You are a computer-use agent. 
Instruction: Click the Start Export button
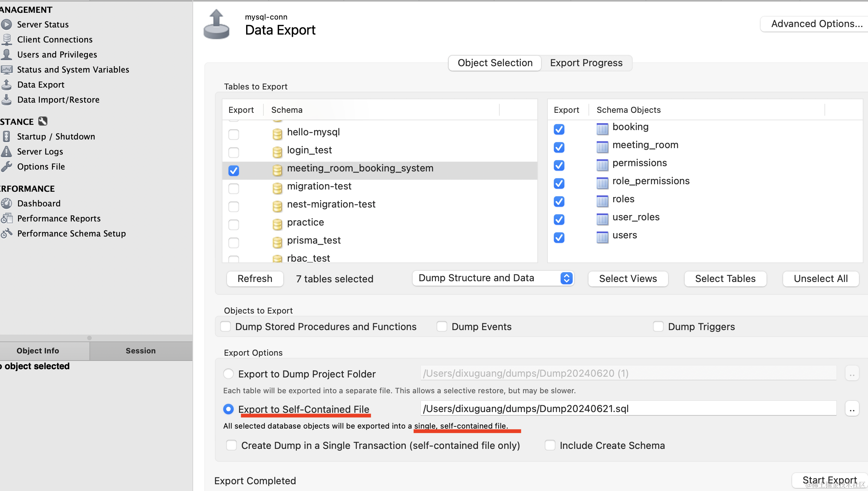[x=829, y=480]
